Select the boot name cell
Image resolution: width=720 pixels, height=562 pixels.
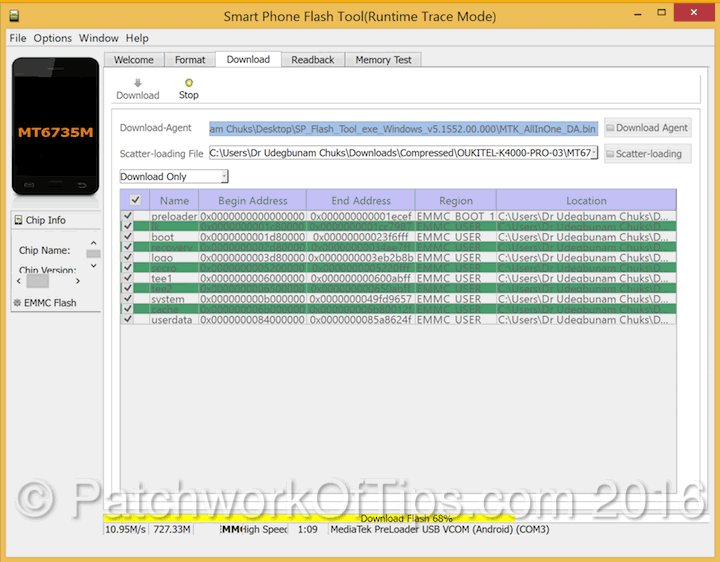pyautogui.click(x=174, y=237)
